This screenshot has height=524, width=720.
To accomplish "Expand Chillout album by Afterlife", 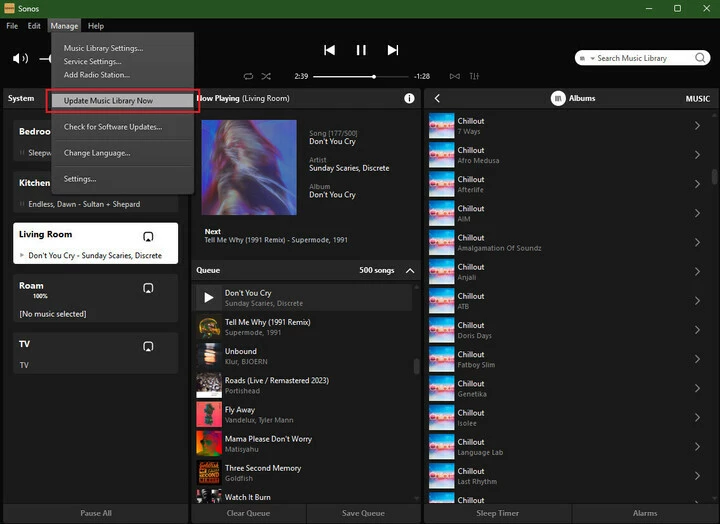I will 697,184.
